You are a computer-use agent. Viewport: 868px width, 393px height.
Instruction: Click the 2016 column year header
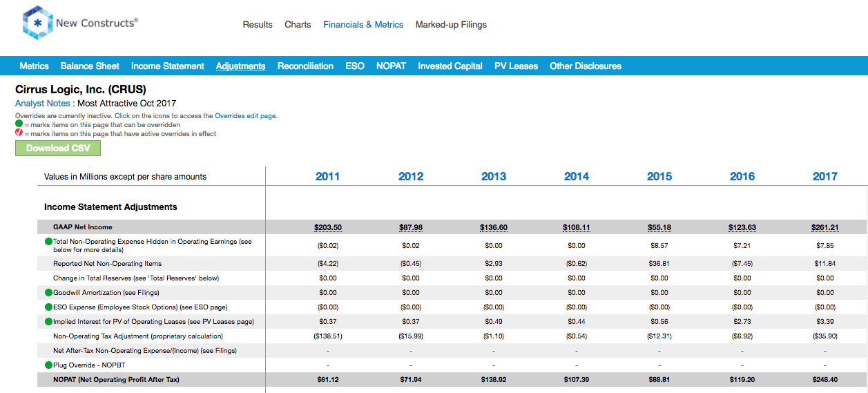pos(742,177)
